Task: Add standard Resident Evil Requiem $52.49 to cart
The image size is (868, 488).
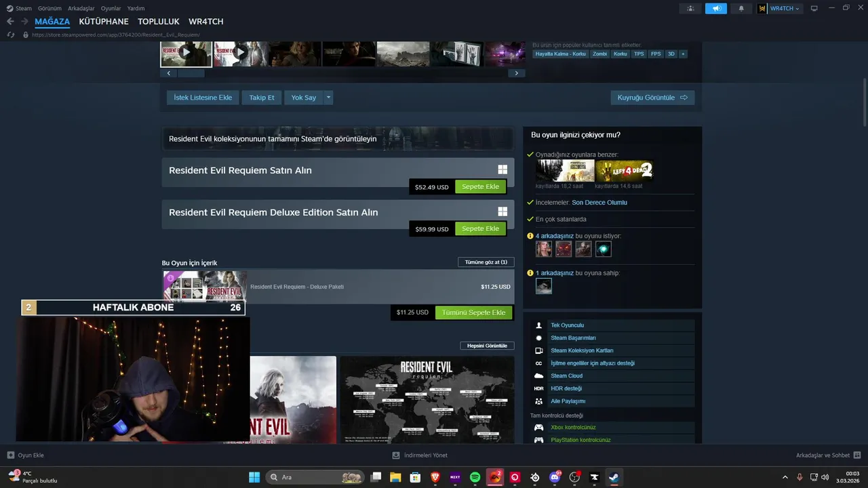Action: [480, 186]
